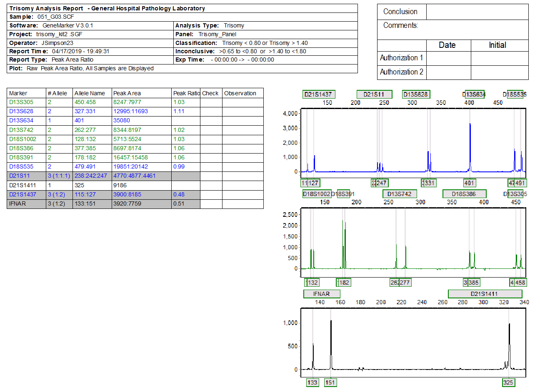
Task: Click the 151 allele label under the IFNAR peak
Action: (x=330, y=382)
